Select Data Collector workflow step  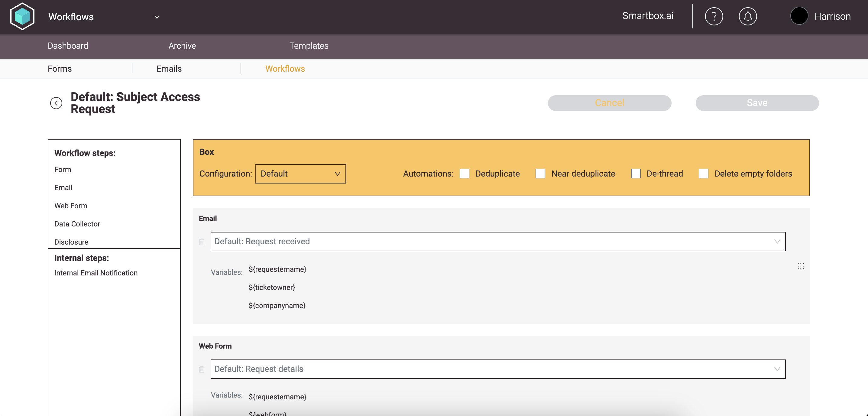tap(77, 224)
